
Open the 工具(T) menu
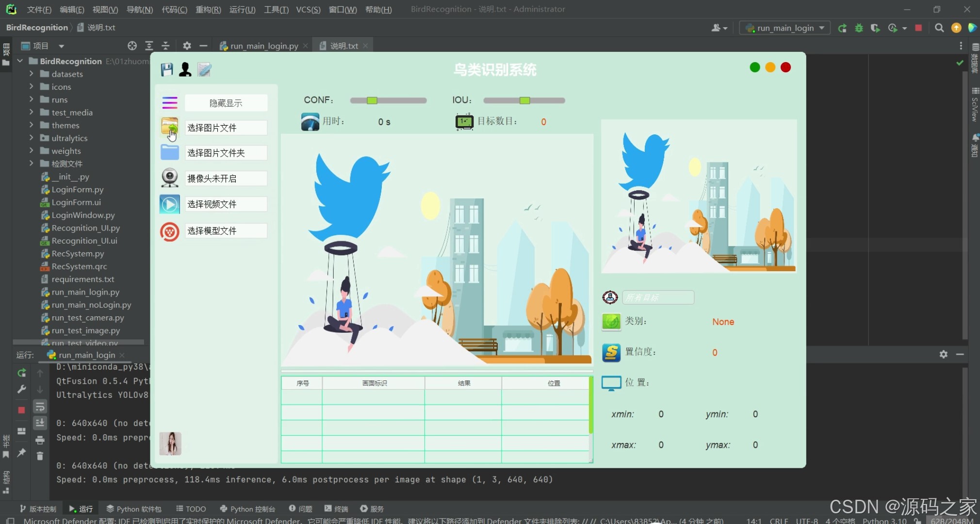[x=276, y=9]
